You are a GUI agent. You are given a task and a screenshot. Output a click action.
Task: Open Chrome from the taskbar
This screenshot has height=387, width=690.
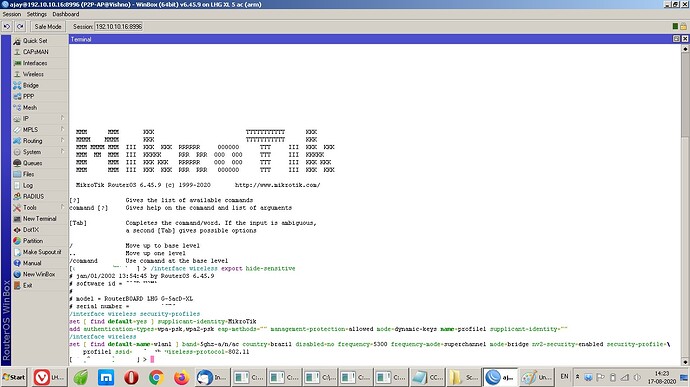156,377
